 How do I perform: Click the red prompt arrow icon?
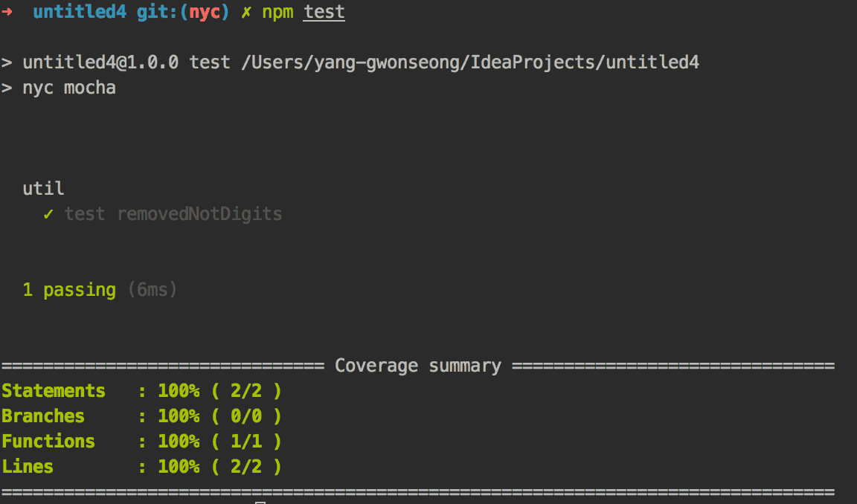[7, 11]
